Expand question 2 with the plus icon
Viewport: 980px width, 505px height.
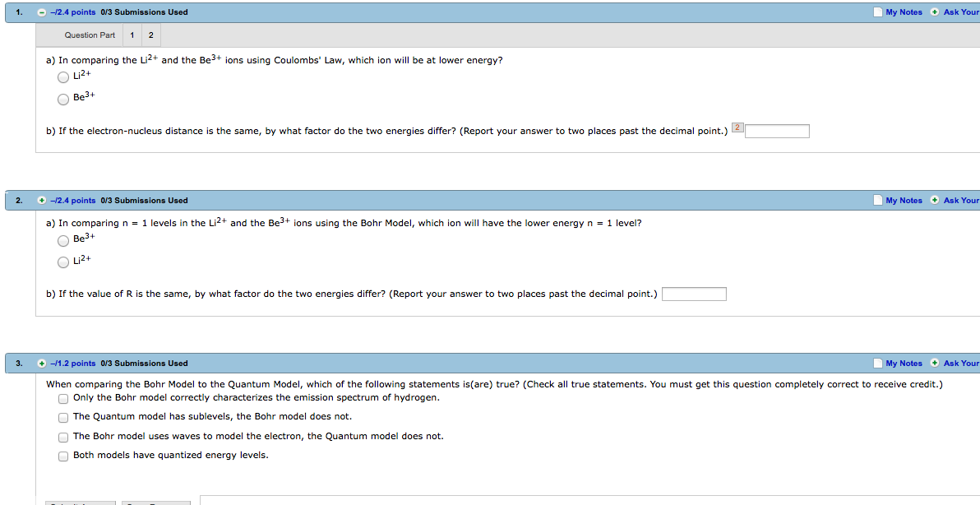click(x=42, y=201)
